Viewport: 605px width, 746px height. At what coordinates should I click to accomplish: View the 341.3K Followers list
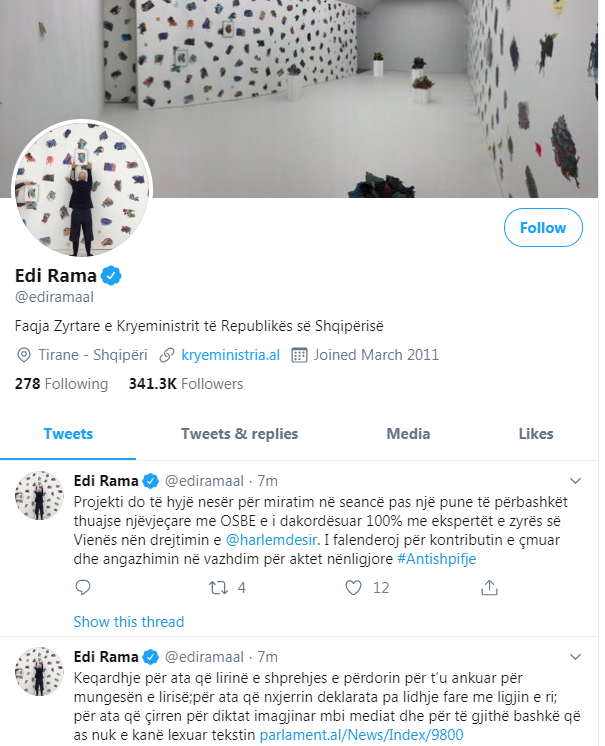coord(186,384)
